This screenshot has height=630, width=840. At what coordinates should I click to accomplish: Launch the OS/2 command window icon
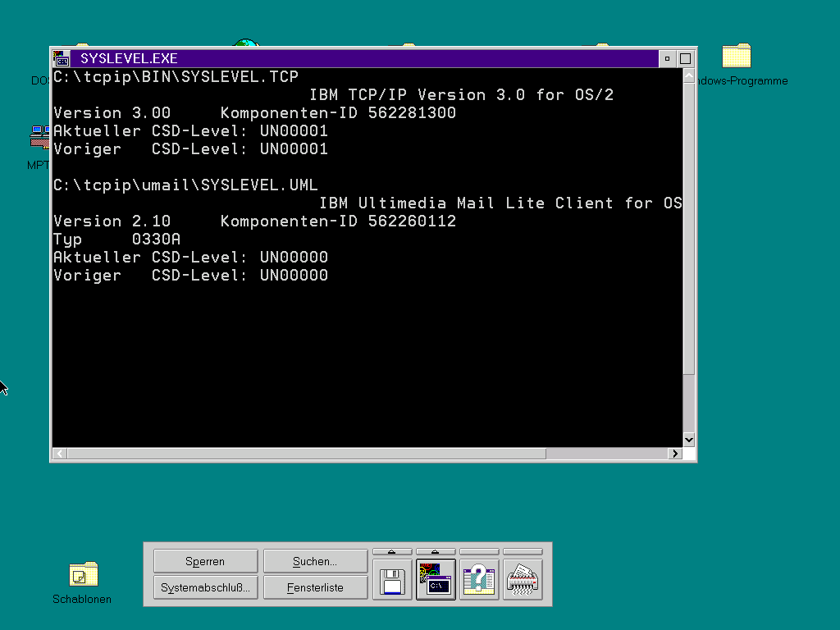(436, 580)
